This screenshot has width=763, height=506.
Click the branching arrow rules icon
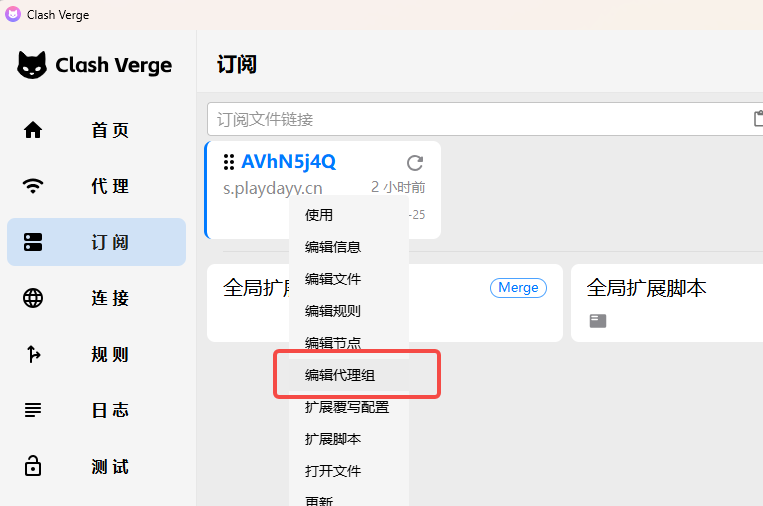coord(33,354)
